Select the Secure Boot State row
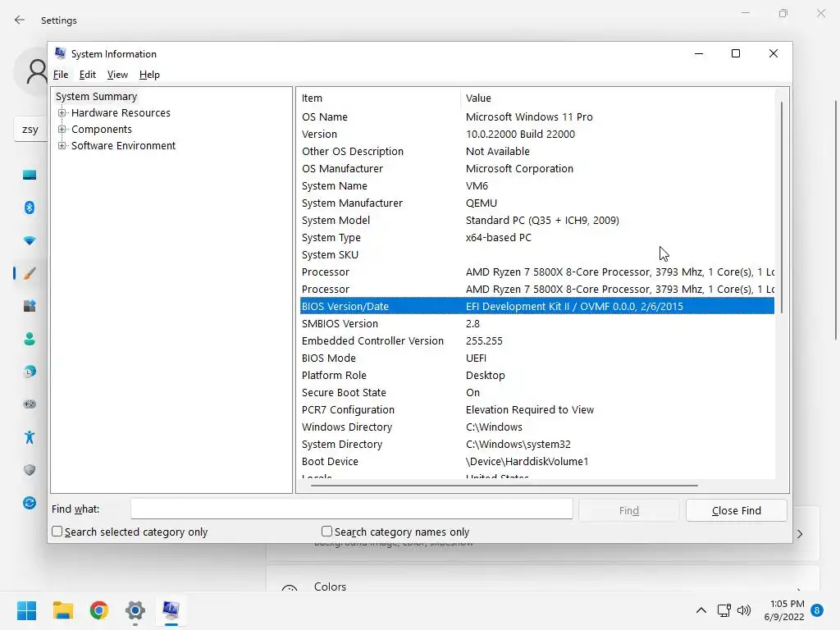840x630 pixels. 537,393
